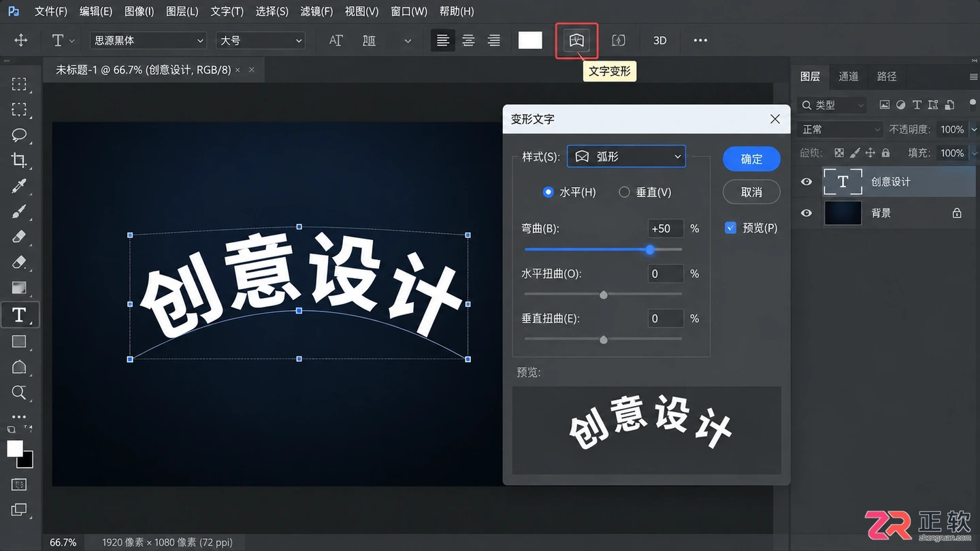Open the Layers panel menu icon
The image size is (980, 551).
(x=973, y=77)
